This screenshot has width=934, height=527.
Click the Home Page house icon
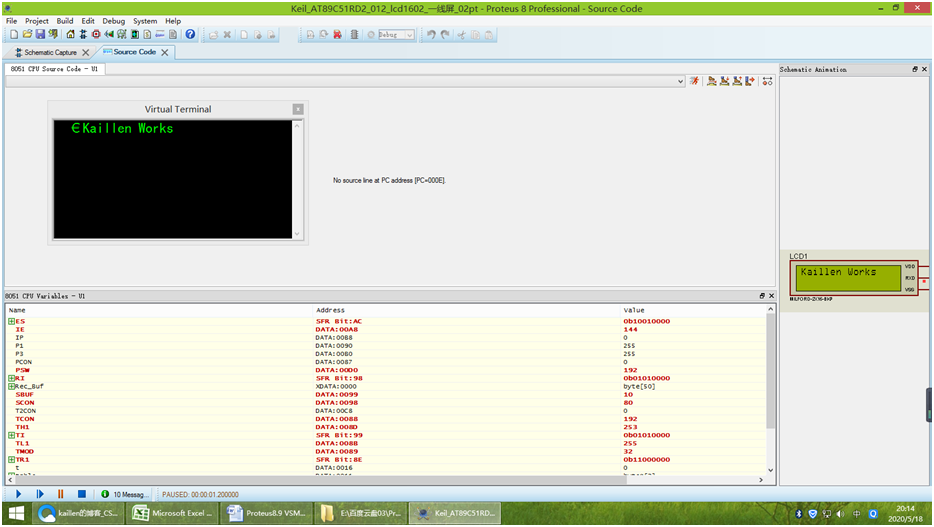pyautogui.click(x=70, y=35)
